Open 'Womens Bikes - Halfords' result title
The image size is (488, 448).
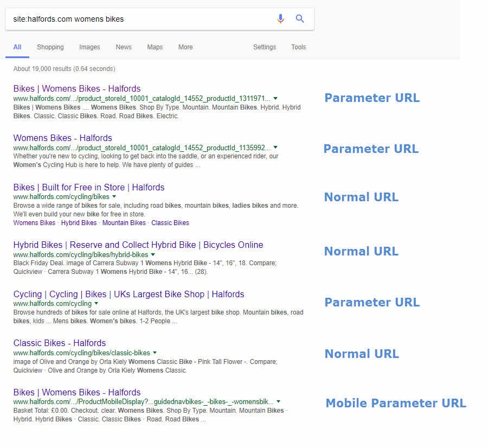[62, 138]
